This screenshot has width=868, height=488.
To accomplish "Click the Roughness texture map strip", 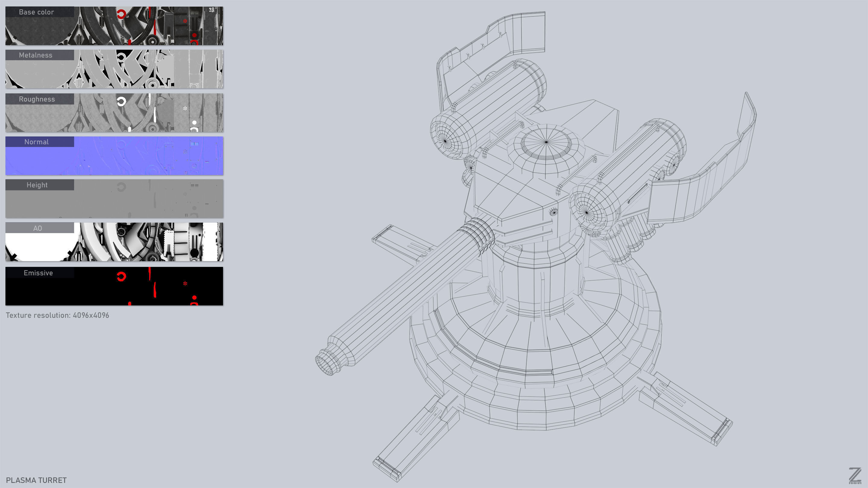I will (x=114, y=112).
